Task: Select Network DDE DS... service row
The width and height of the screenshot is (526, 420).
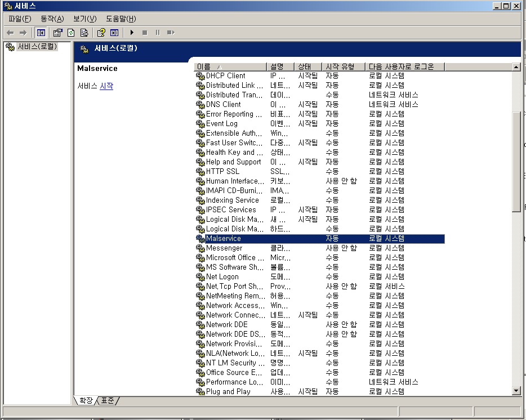Action: 320,334
